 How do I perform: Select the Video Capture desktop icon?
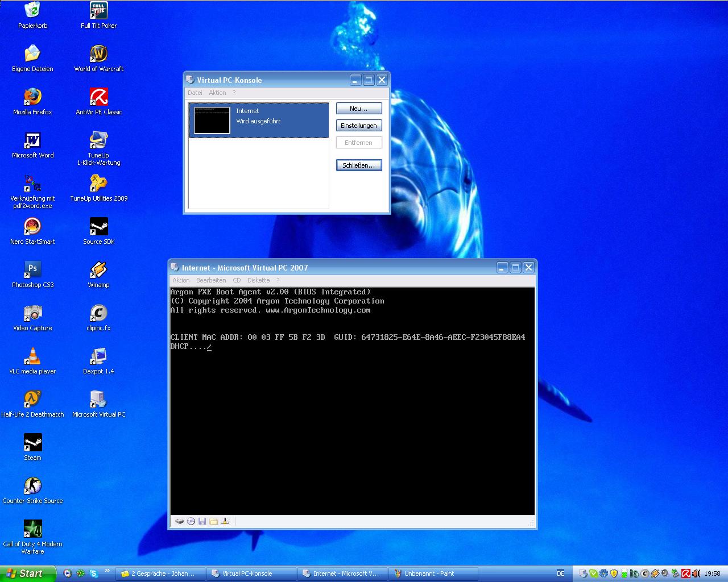(x=32, y=318)
